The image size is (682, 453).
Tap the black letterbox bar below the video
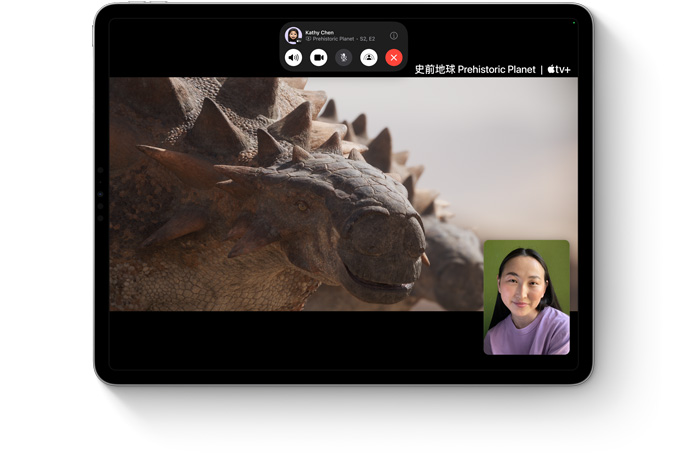tap(296, 340)
